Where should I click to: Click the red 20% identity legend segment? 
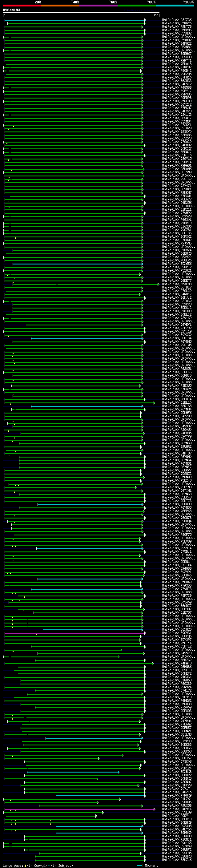(22, 6)
